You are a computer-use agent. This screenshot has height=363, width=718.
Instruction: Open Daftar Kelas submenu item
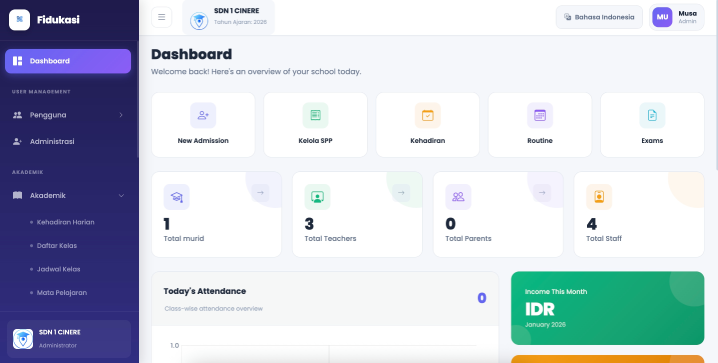click(57, 245)
